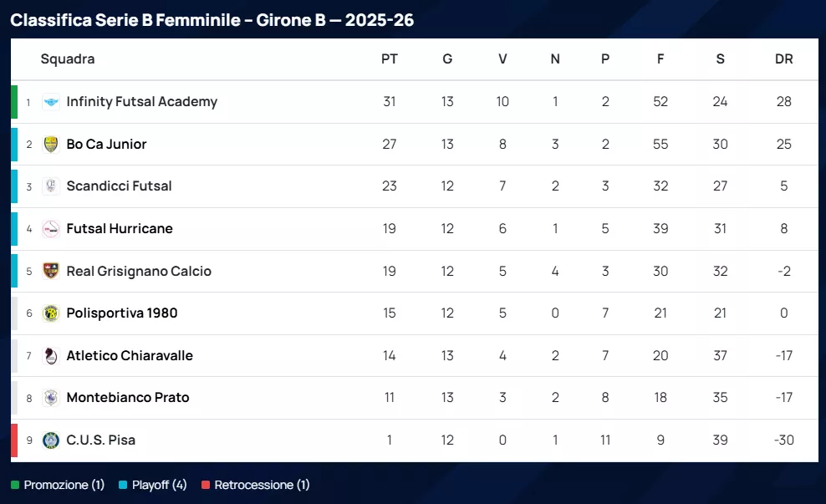Open the Bo Ca Junior team page
The image size is (826, 504).
tap(106, 145)
